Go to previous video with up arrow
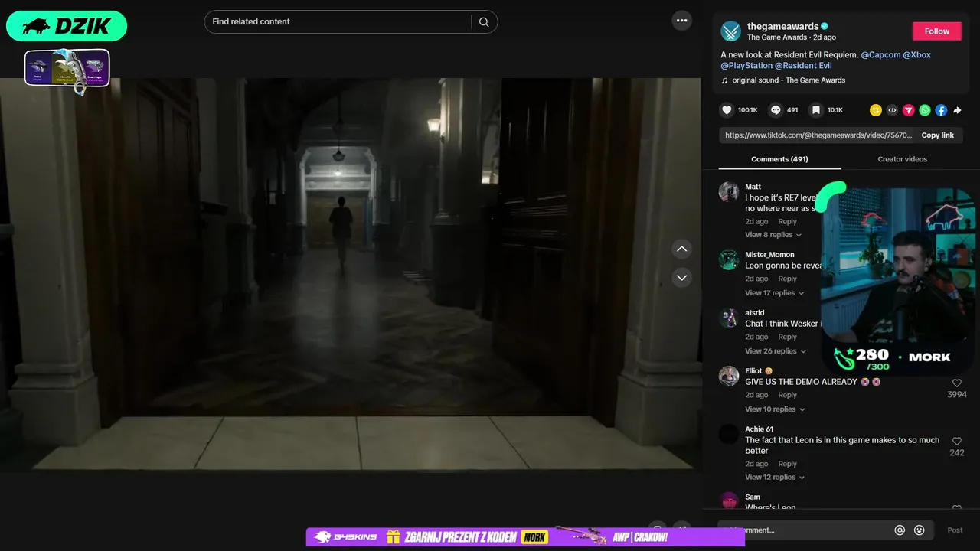Image resolution: width=980 pixels, height=551 pixels. pyautogui.click(x=681, y=249)
